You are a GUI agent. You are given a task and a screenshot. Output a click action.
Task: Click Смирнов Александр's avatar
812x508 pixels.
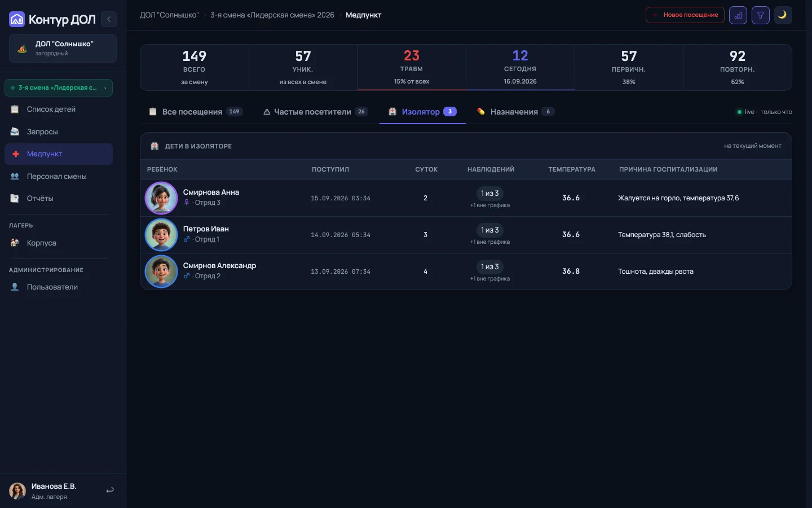click(161, 271)
